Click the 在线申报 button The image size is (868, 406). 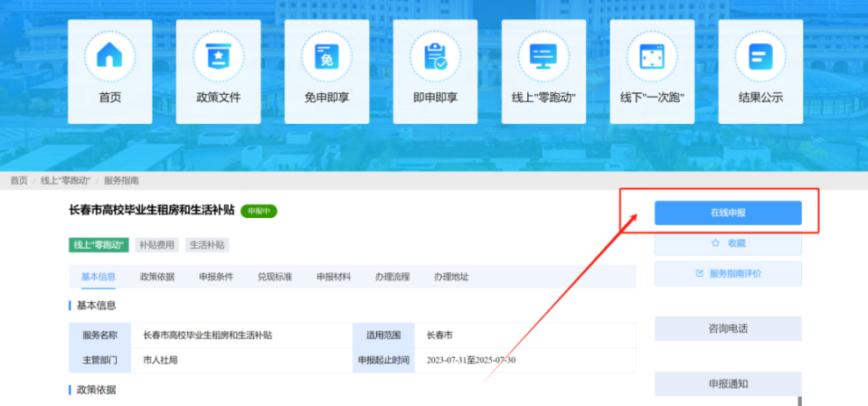pos(728,212)
